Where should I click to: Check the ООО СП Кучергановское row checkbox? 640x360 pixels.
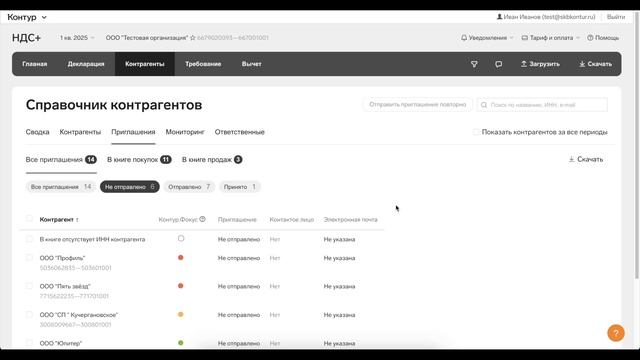(29, 314)
